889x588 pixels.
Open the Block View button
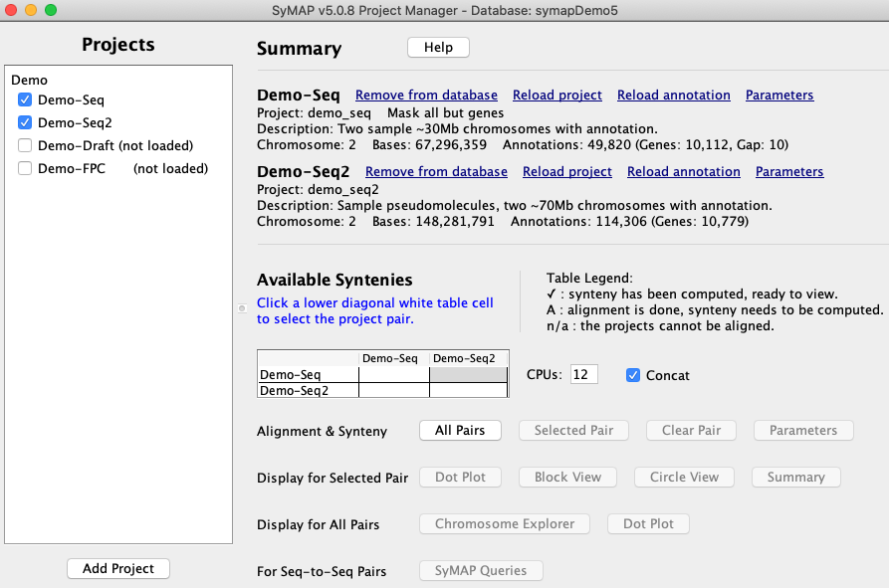(567, 478)
